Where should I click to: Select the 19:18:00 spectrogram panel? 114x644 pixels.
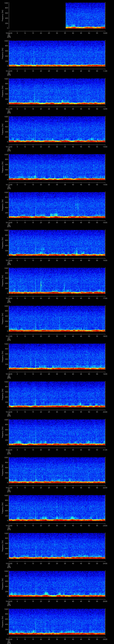(x=57, y=356)
